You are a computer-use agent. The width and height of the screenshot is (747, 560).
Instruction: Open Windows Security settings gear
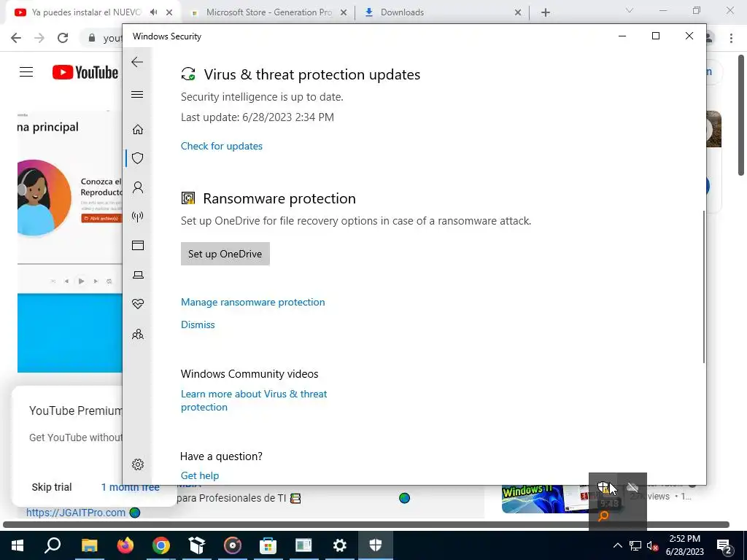pyautogui.click(x=138, y=464)
